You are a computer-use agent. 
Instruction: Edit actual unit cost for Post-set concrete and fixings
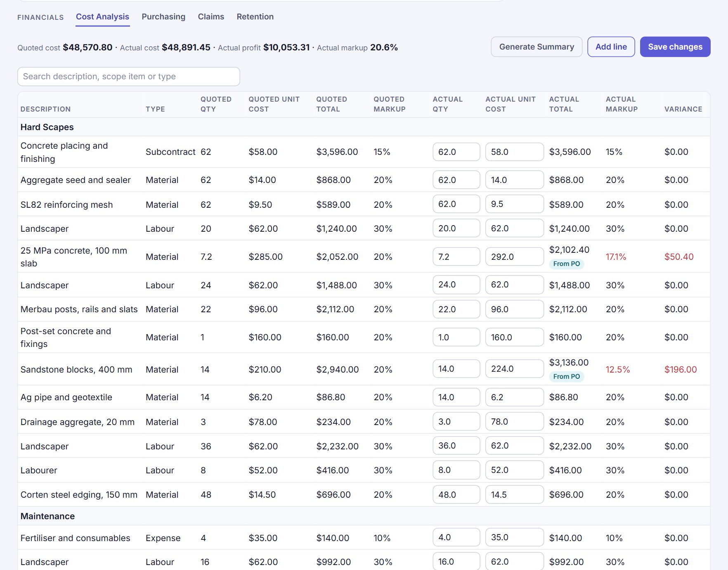[515, 337]
